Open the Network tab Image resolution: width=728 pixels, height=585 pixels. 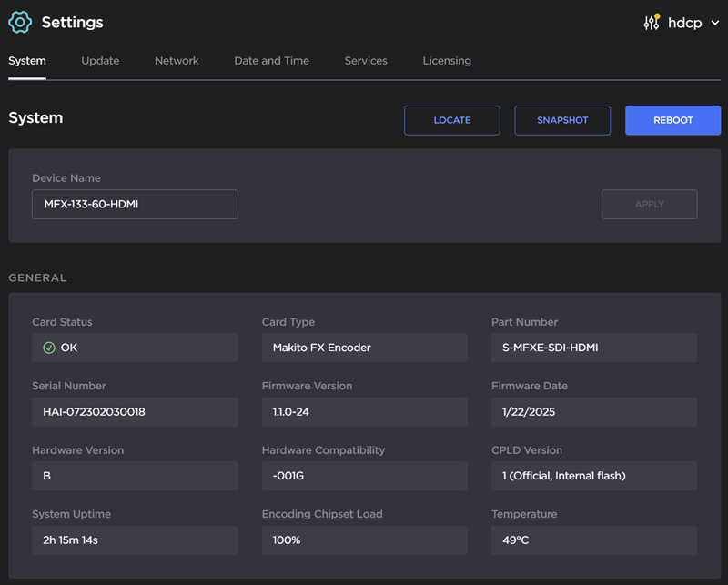click(176, 61)
